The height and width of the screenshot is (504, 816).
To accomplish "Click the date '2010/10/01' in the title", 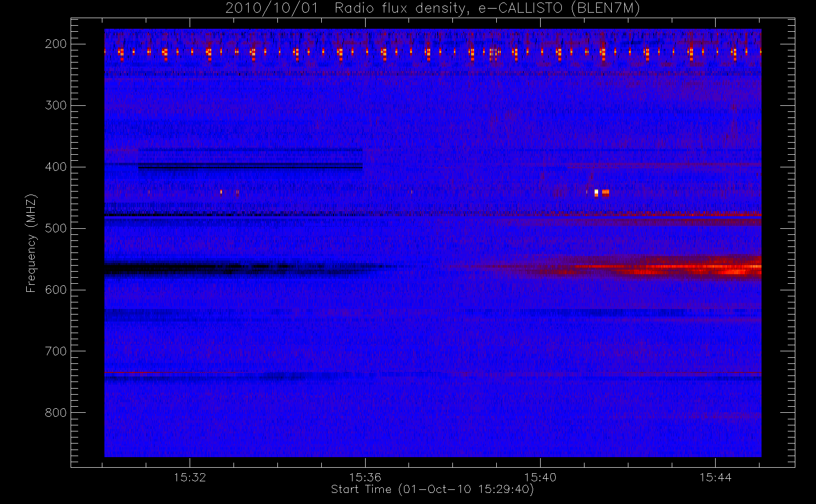I will coord(272,9).
